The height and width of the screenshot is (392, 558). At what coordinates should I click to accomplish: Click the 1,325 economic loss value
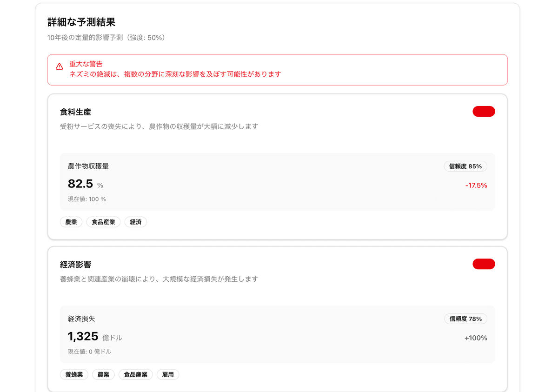[x=83, y=337]
